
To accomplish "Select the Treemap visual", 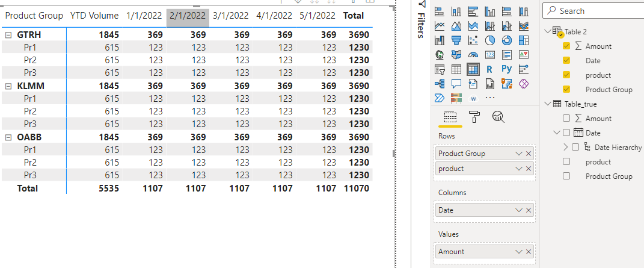I will (x=524, y=40).
